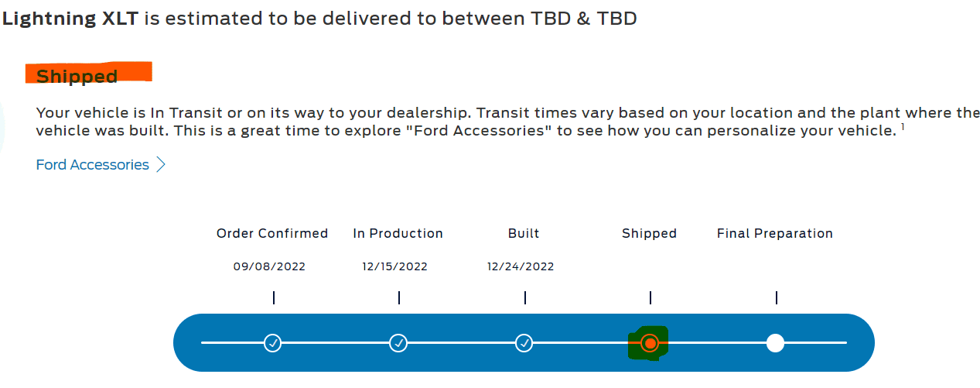Click the Built step checkmark circle
The width and height of the screenshot is (980, 388).
pos(524,342)
